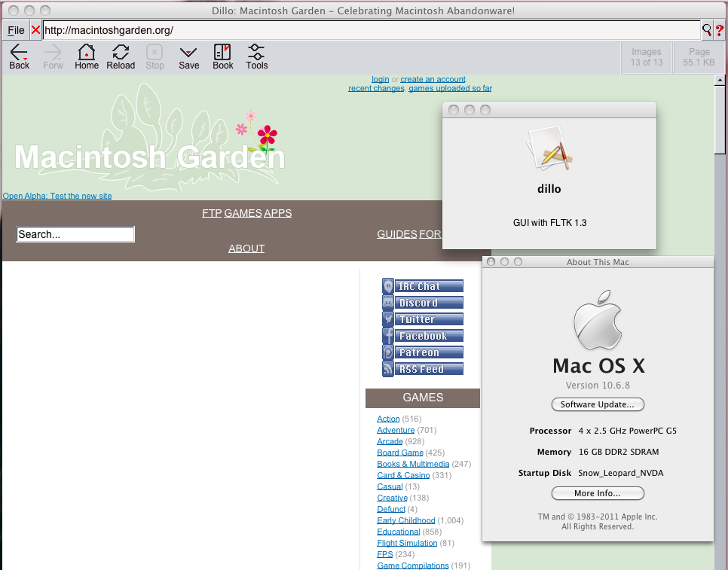Click the GUIDES navigation link

[396, 234]
